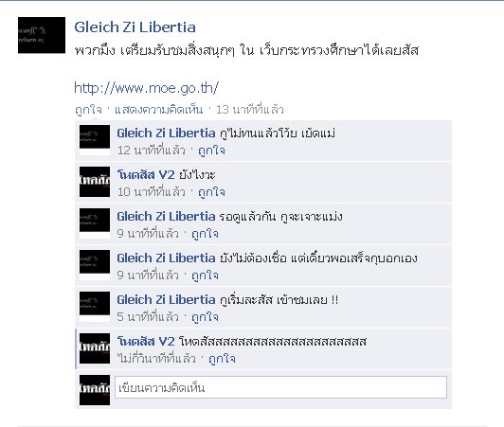The height and width of the screenshot is (427, 504).
Task: Click the 13 นาทีที่แล้ว post timestamp
Action: pos(250,110)
